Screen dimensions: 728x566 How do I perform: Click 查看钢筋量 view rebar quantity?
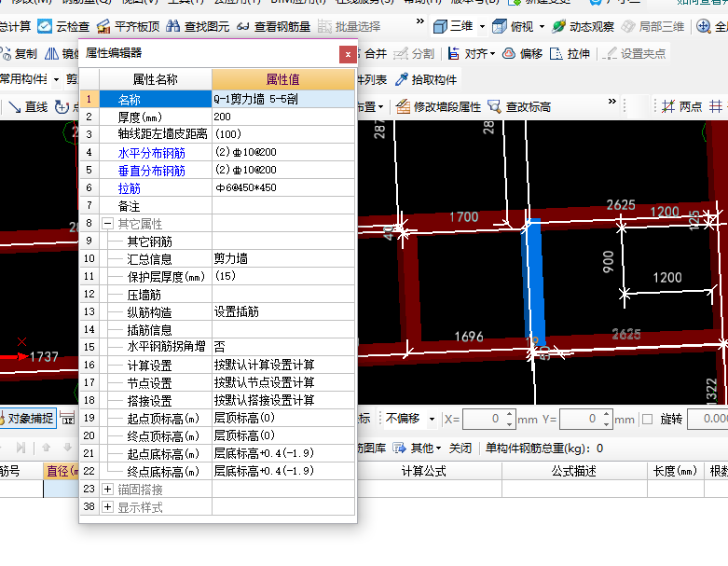273,26
